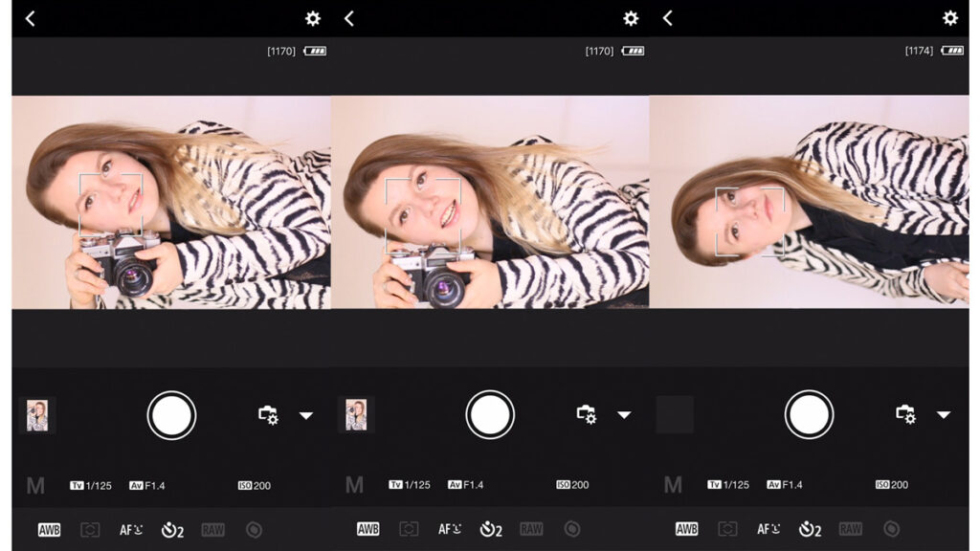This screenshot has height=551, width=980.
Task: Tap the face-detect AF icon
Action: click(131, 528)
